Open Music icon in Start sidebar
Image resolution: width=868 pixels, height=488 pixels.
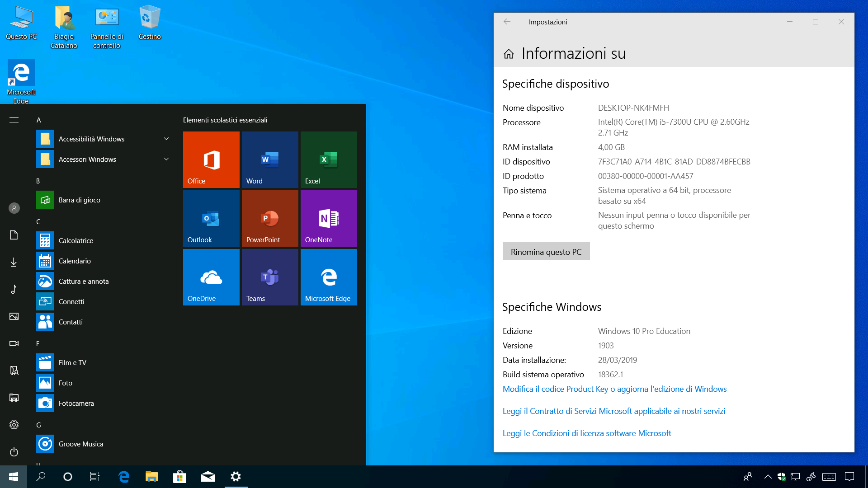coord(14,289)
